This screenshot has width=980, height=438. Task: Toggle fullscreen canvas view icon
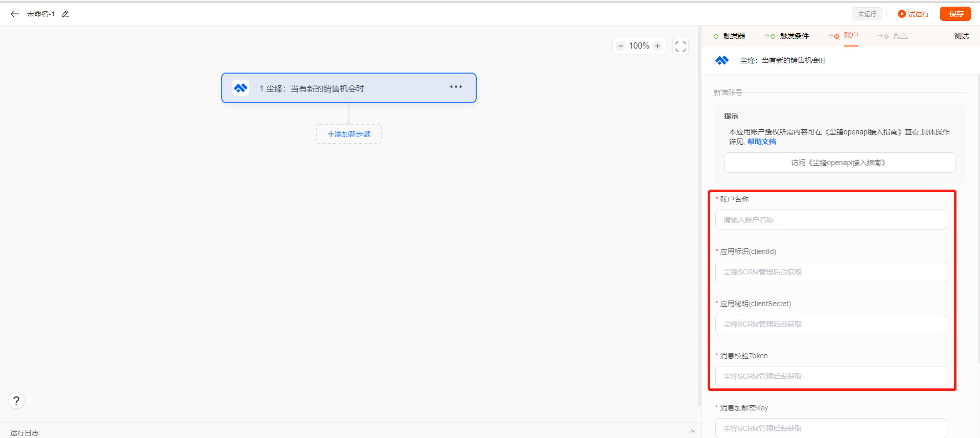click(681, 46)
